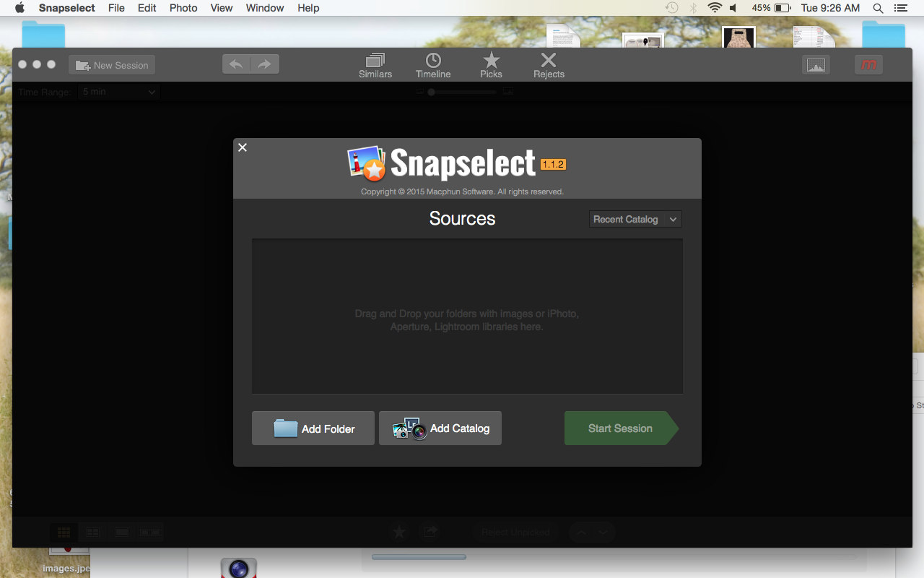The height and width of the screenshot is (578, 924).
Task: Click the Macphun copyright text
Action: point(462,192)
